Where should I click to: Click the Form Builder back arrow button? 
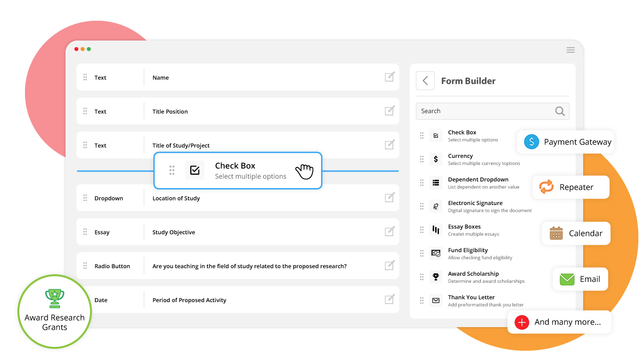pyautogui.click(x=425, y=81)
